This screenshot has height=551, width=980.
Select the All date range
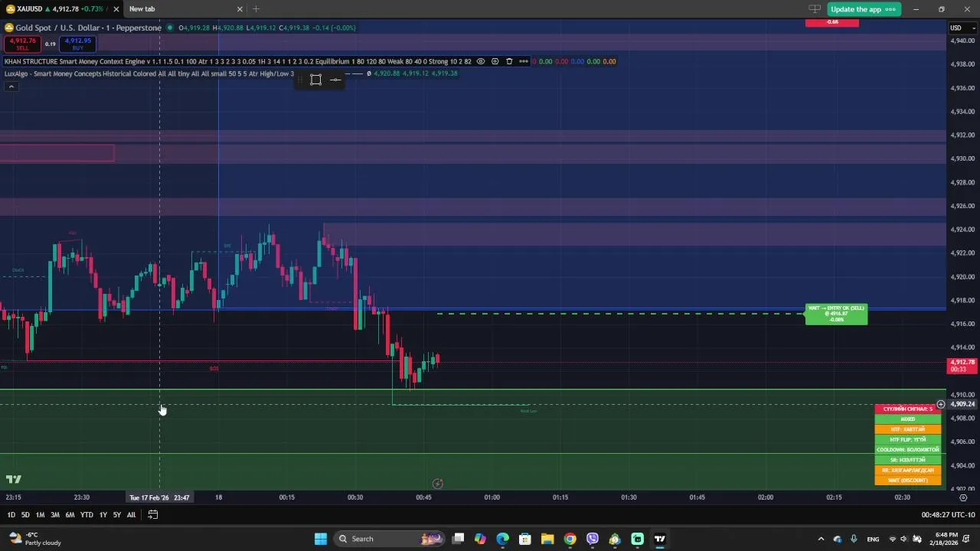tap(131, 515)
